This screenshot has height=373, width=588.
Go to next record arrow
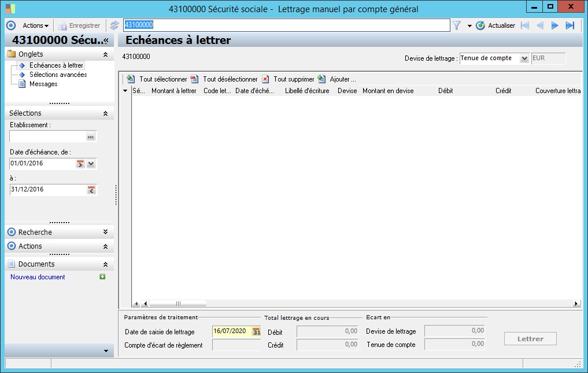555,25
